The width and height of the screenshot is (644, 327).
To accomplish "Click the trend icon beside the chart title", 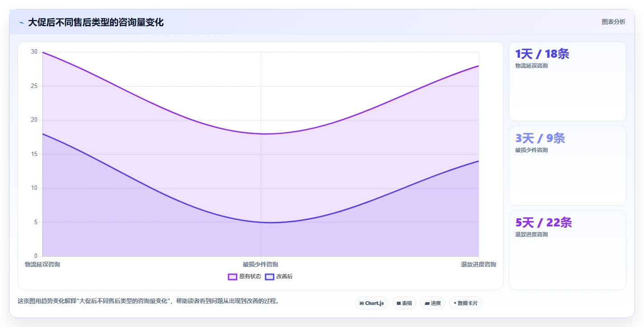I will [x=21, y=23].
